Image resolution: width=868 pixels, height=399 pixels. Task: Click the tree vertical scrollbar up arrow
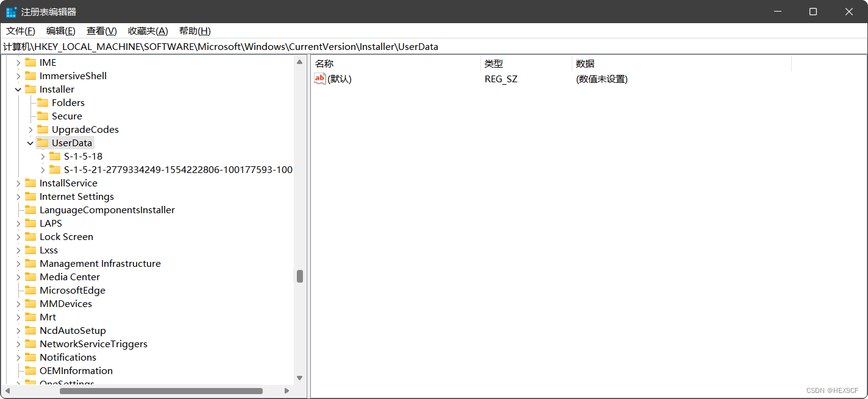[x=300, y=62]
